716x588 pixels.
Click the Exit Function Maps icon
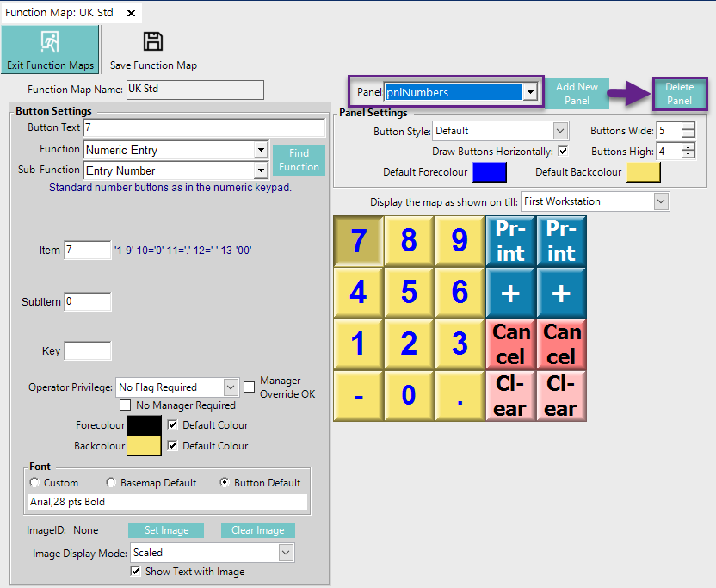[50, 42]
